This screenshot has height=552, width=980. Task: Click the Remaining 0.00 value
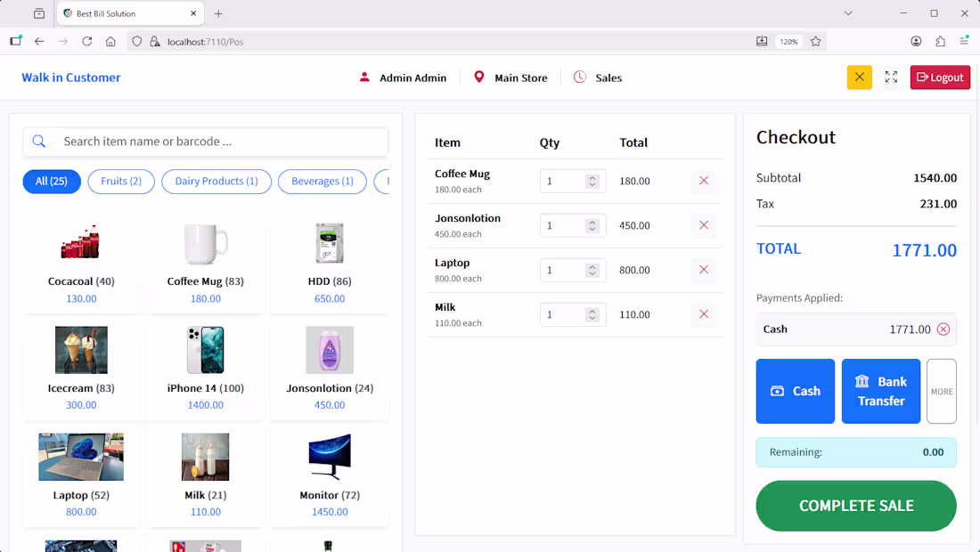click(933, 452)
